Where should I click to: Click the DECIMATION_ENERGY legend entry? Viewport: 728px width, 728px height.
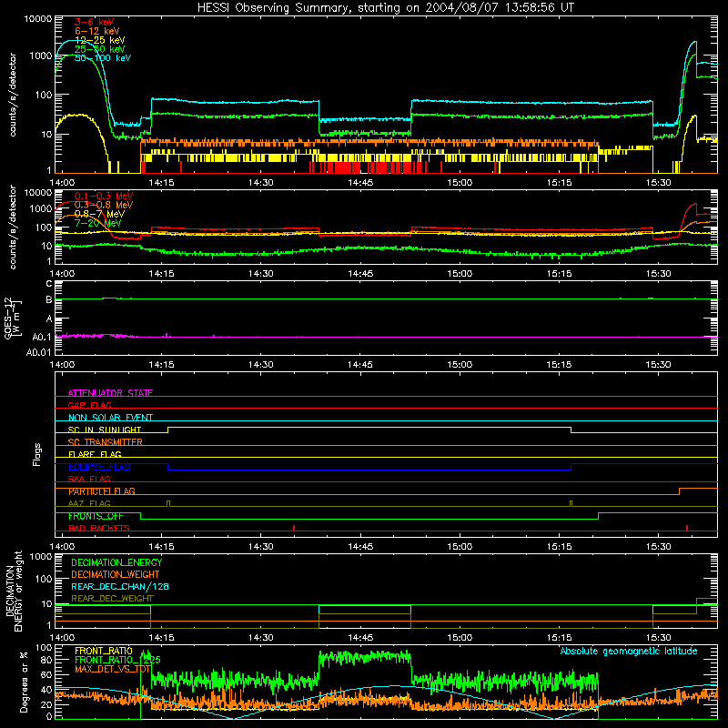[116, 562]
